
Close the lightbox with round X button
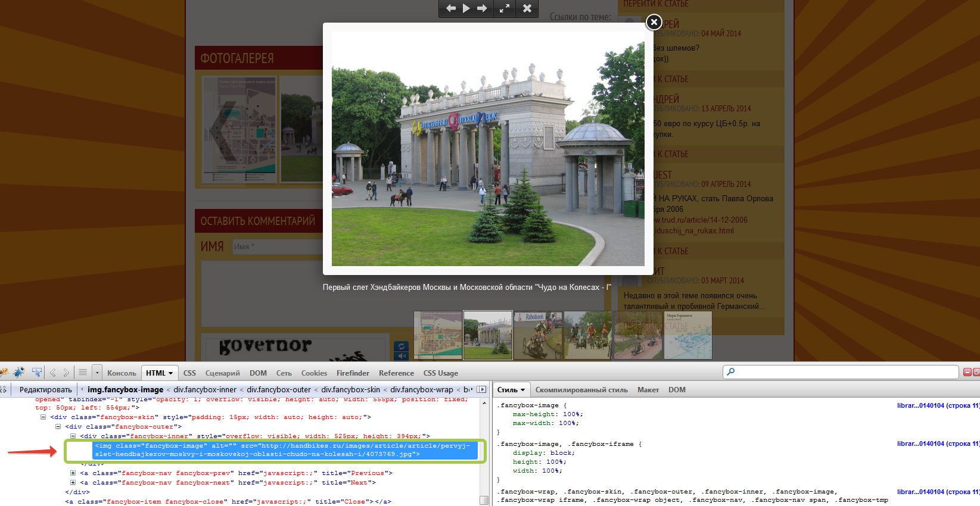(654, 22)
